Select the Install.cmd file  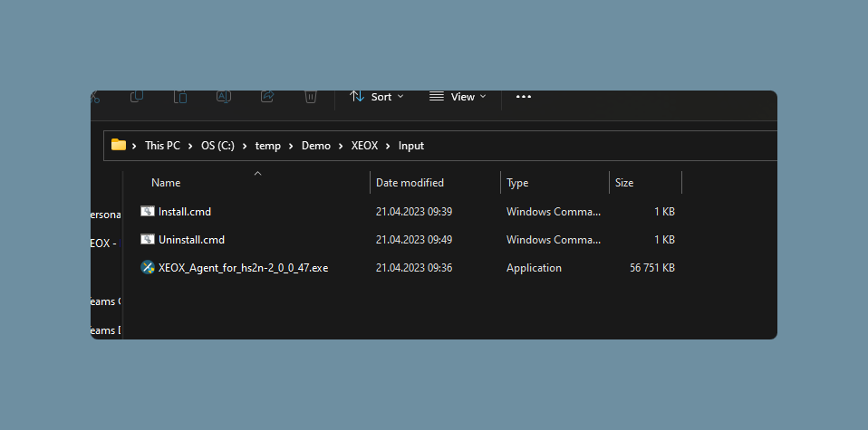coord(185,212)
